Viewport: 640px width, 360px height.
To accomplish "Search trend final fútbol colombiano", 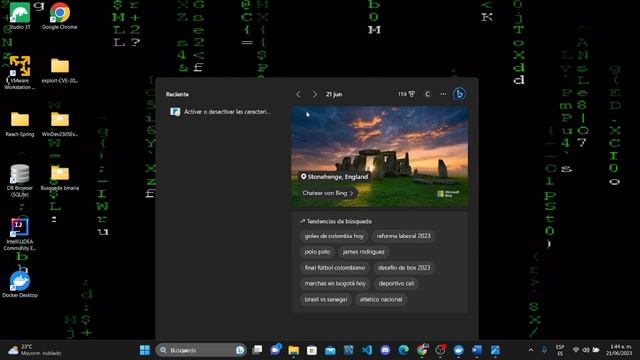I will 335,268.
